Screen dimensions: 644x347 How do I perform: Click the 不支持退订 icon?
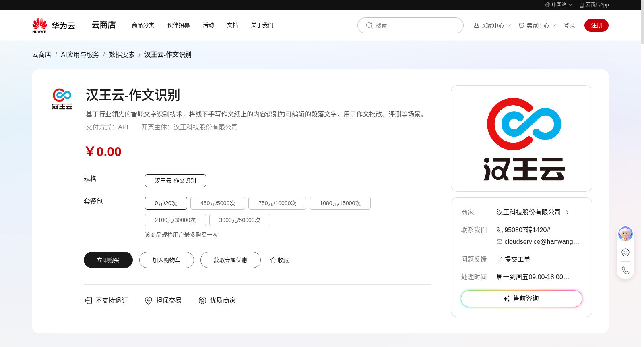[88, 301]
